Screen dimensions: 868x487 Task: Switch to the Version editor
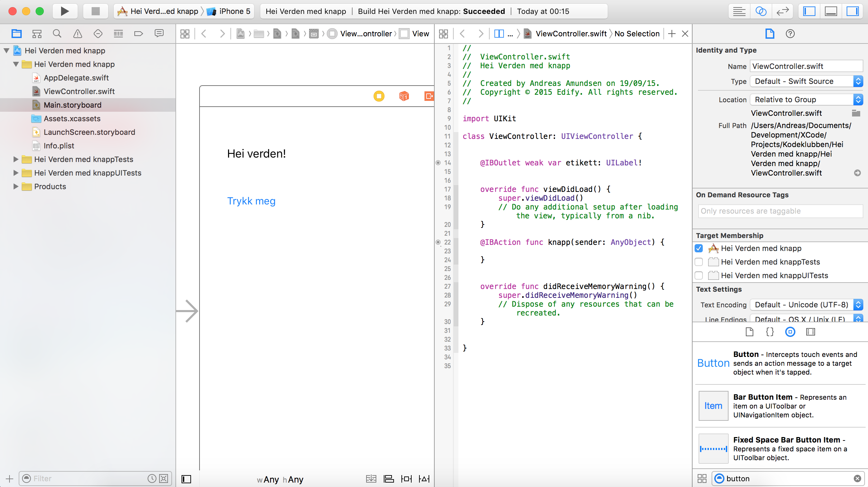click(782, 11)
